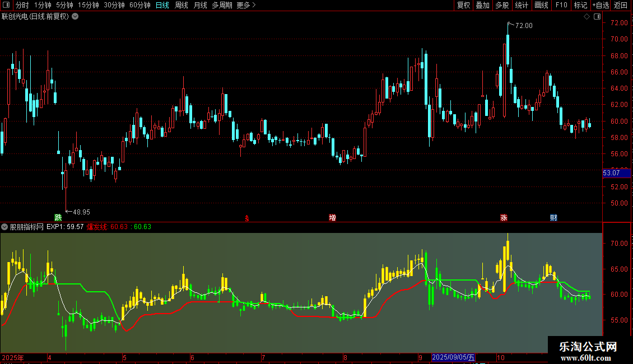Click month 10 on the timeline
The height and width of the screenshot is (364, 633).
click(x=501, y=357)
